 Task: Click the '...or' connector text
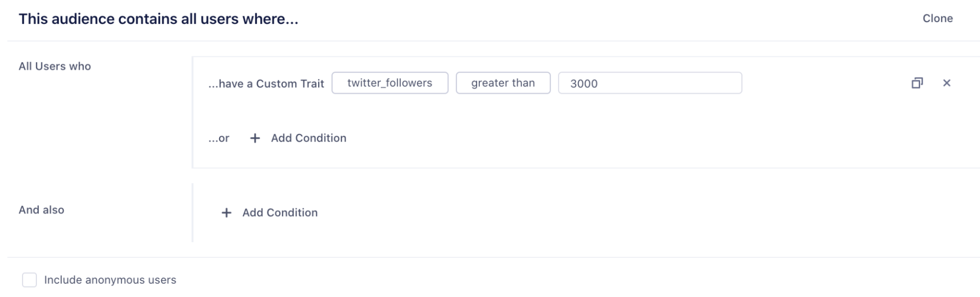pos(219,138)
